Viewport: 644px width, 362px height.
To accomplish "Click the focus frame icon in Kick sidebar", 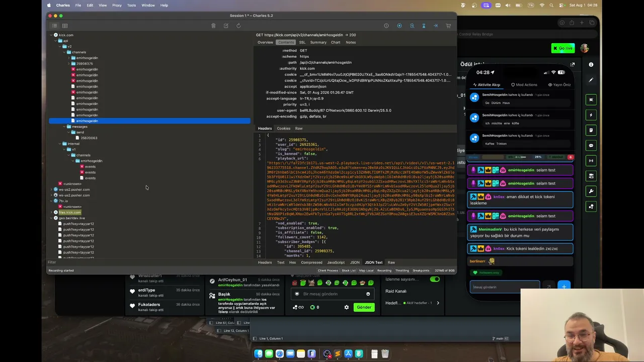I will [591, 100].
